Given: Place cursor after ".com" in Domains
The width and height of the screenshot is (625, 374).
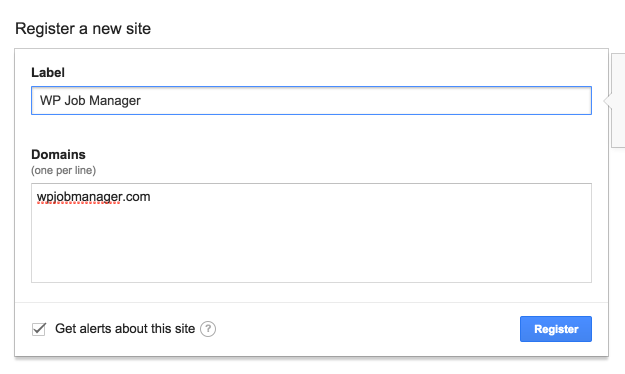Looking at the screenshot, I should 151,197.
